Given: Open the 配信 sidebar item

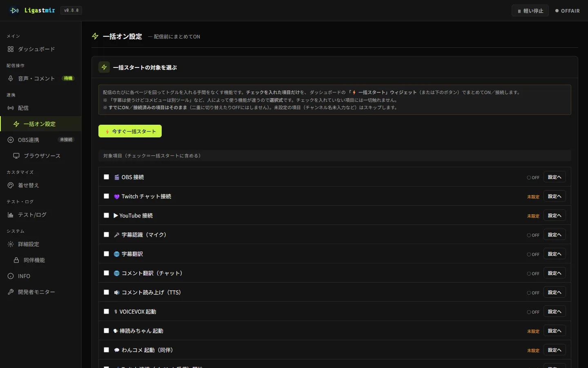Looking at the screenshot, I should pos(41,108).
